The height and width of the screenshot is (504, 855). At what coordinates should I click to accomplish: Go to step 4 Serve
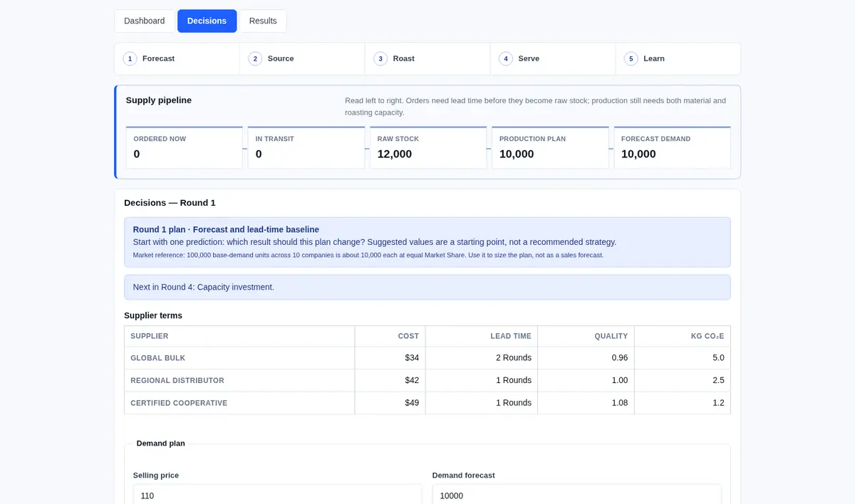(x=553, y=59)
